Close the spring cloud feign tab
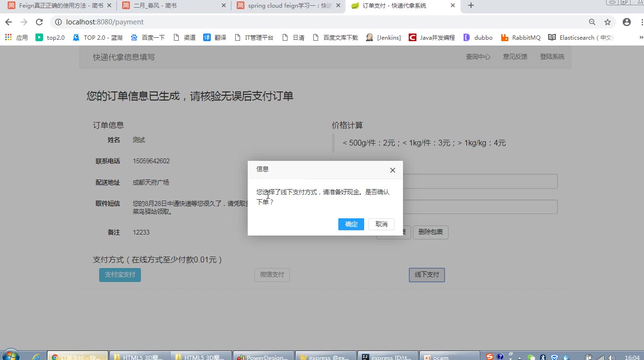The height and width of the screenshot is (360, 644). click(338, 6)
